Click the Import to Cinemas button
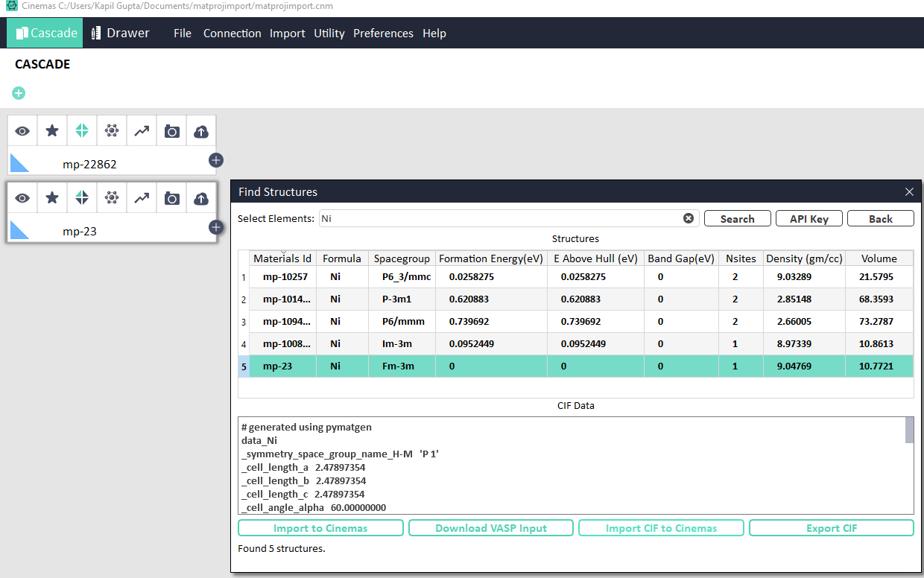This screenshot has height=578, width=924. pos(320,528)
